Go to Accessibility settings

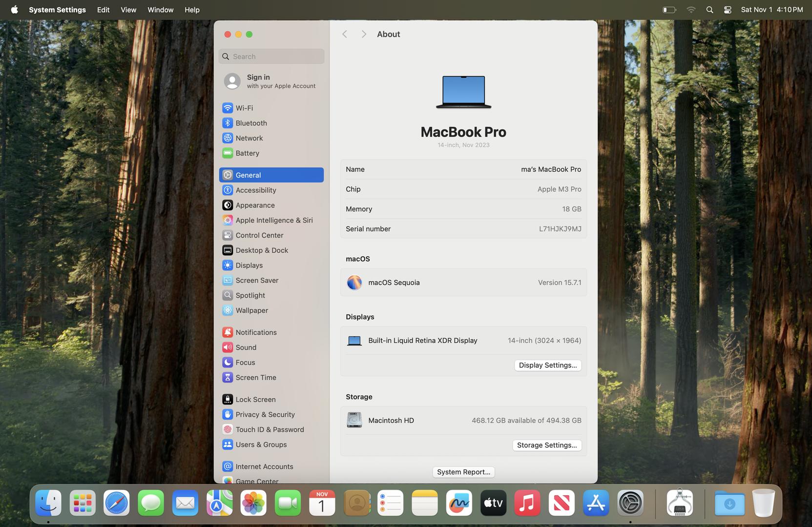tap(255, 190)
